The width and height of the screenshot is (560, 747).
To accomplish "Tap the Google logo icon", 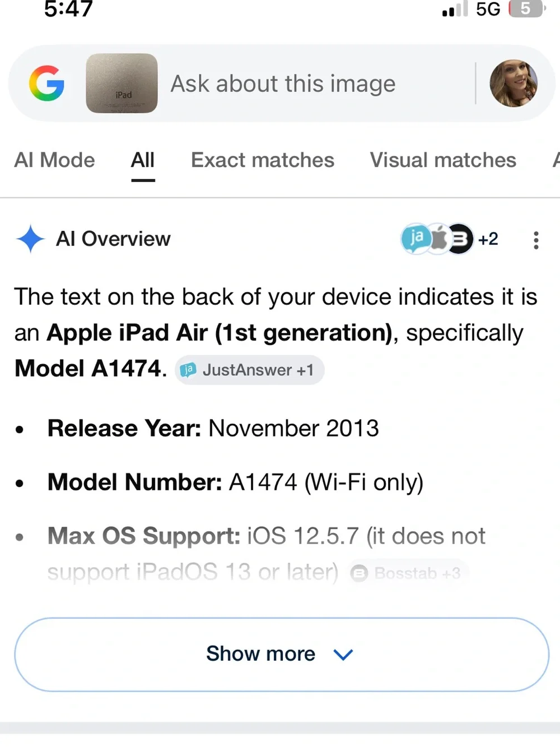I will (x=47, y=83).
